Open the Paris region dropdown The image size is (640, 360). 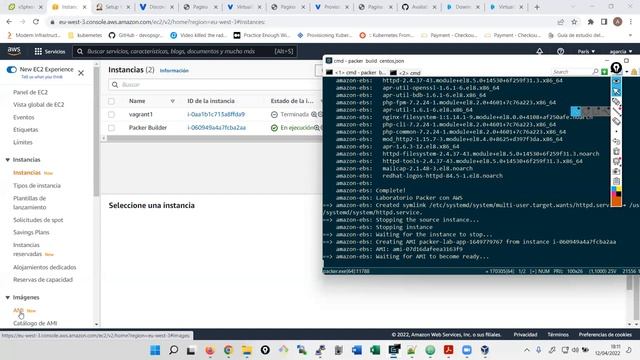tap(586, 51)
